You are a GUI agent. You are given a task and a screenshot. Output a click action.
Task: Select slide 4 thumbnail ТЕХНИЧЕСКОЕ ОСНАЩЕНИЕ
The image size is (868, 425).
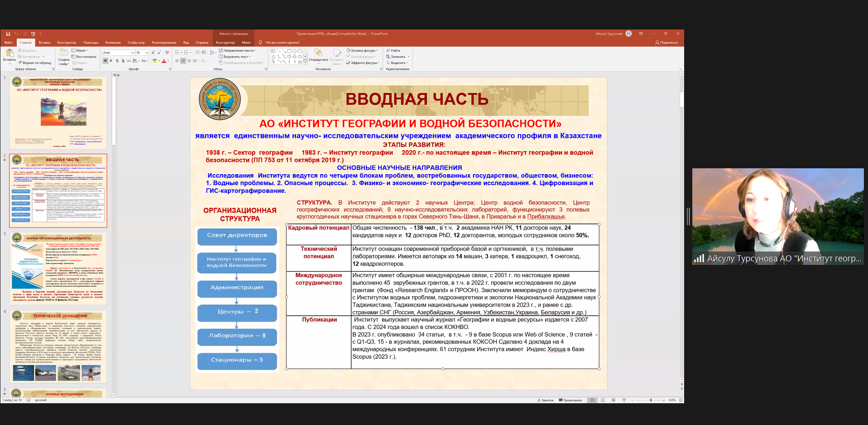pos(59,347)
